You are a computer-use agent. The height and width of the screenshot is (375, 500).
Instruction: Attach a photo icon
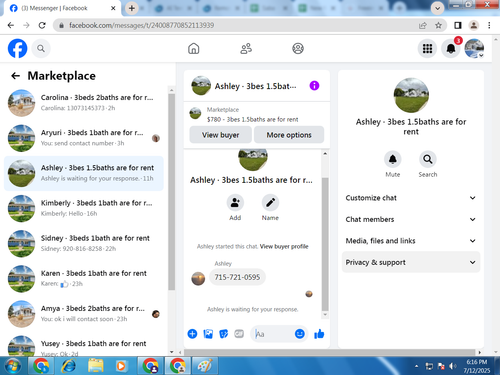[208, 334]
